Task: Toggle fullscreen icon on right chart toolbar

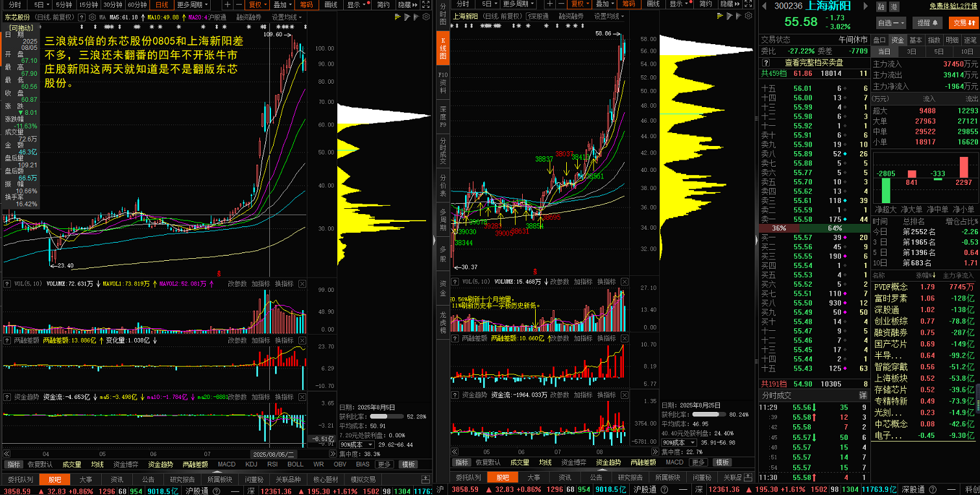Action: 748,5
